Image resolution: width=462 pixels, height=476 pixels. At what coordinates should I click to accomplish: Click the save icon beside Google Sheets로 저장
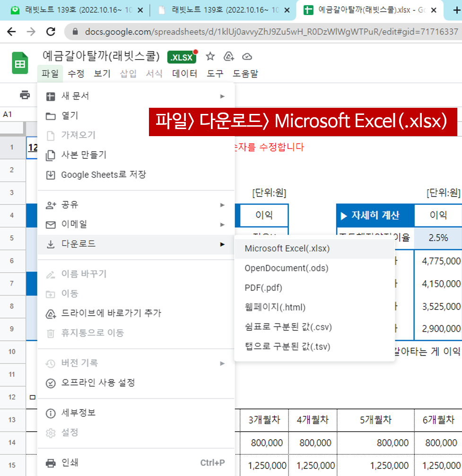click(51, 175)
